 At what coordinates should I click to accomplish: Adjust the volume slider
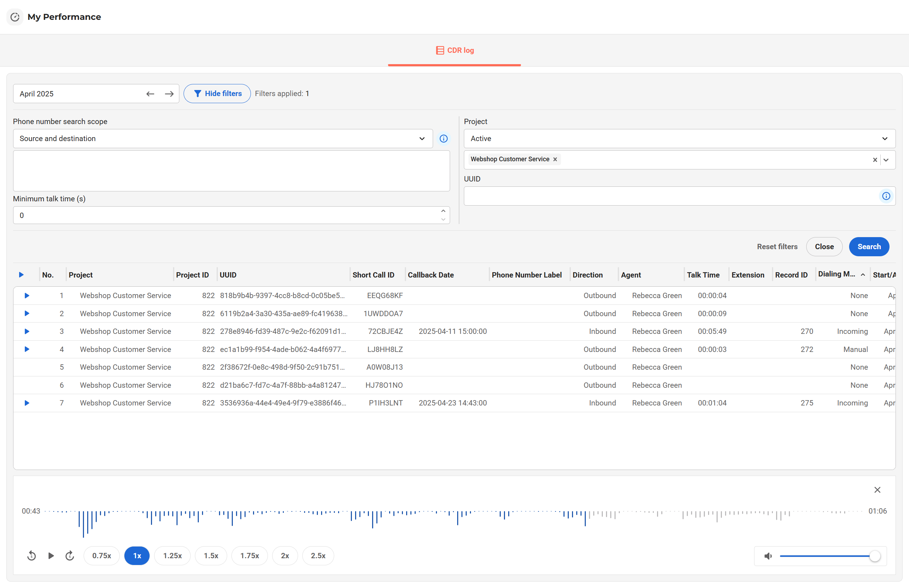pyautogui.click(x=829, y=556)
